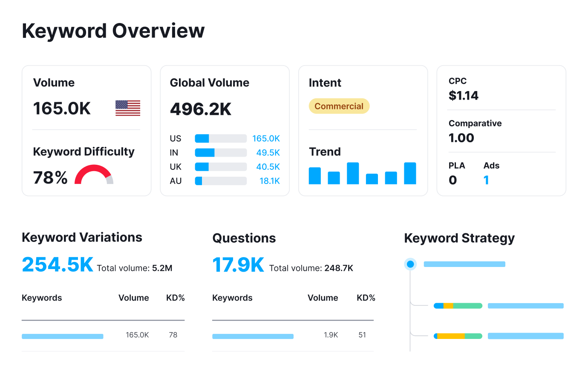Viewport: 588px width, 373px height.
Task: Click the US flag icon
Action: pyautogui.click(x=127, y=108)
